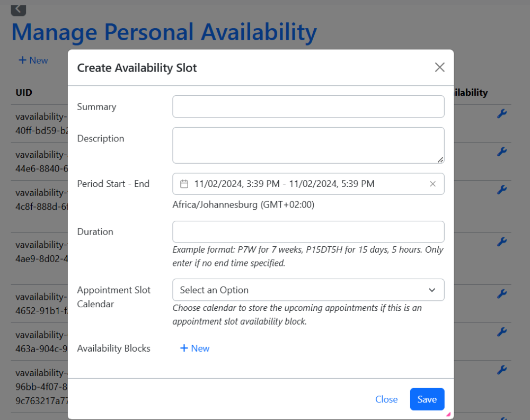Click the wrench icon for the 4ae9-8d02 row

(x=501, y=242)
